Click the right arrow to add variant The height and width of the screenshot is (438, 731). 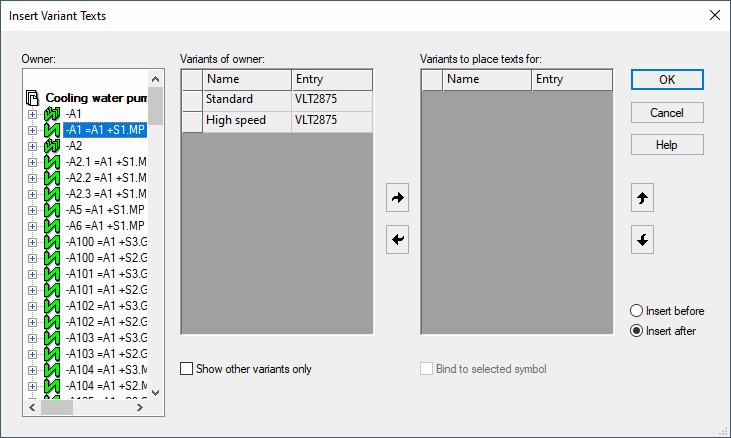pos(397,199)
